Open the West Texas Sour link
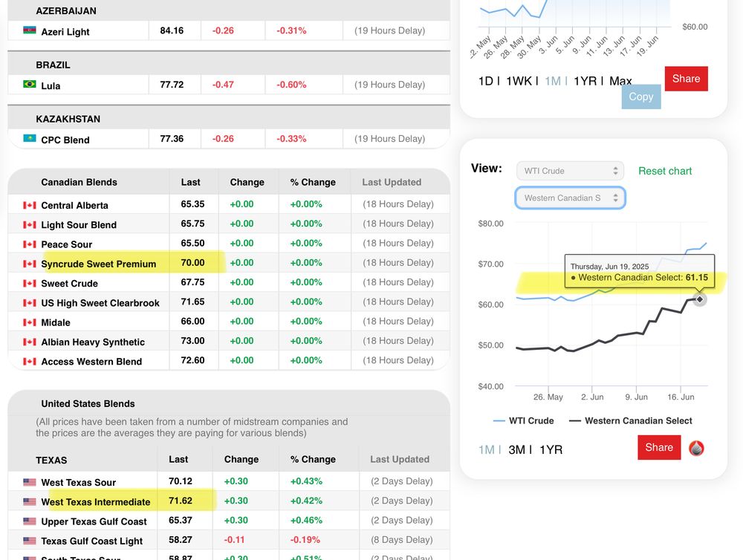The image size is (743, 560). click(x=79, y=482)
